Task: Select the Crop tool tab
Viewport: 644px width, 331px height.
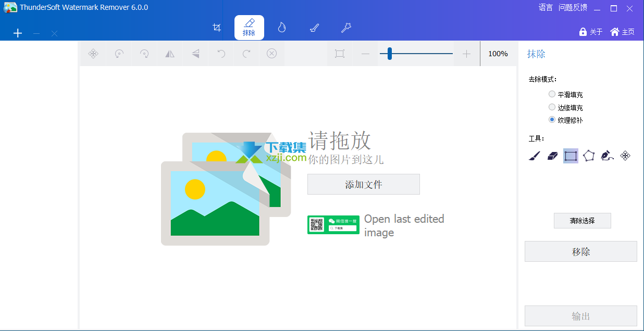Action: click(x=217, y=28)
